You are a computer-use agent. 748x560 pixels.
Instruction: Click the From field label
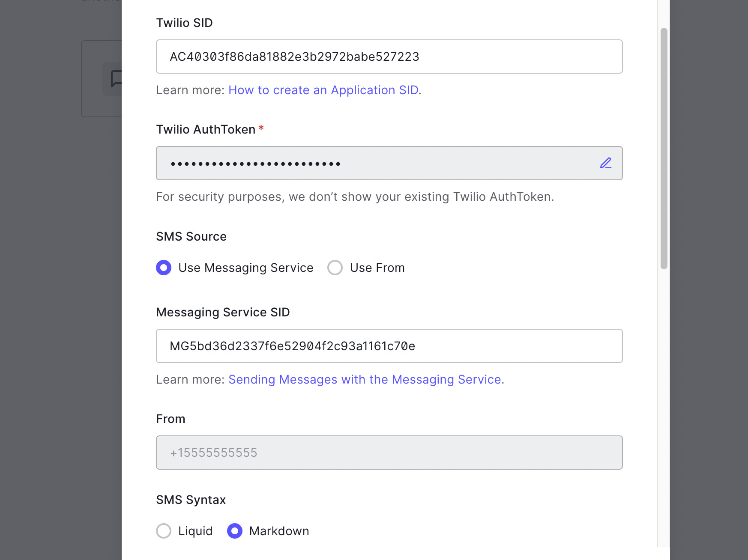(170, 418)
